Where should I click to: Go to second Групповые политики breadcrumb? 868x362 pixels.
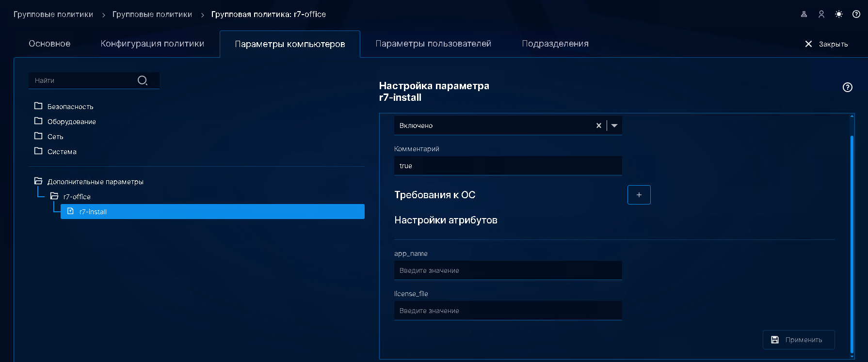[152, 15]
